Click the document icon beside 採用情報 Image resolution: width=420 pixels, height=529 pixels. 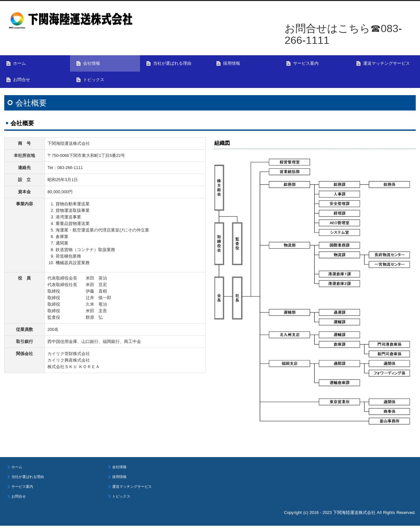click(219, 63)
